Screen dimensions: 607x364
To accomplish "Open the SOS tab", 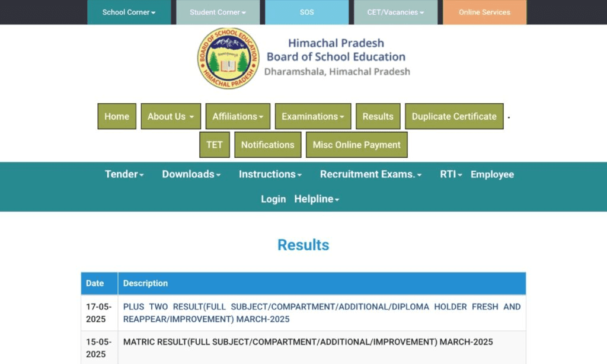I will (306, 12).
